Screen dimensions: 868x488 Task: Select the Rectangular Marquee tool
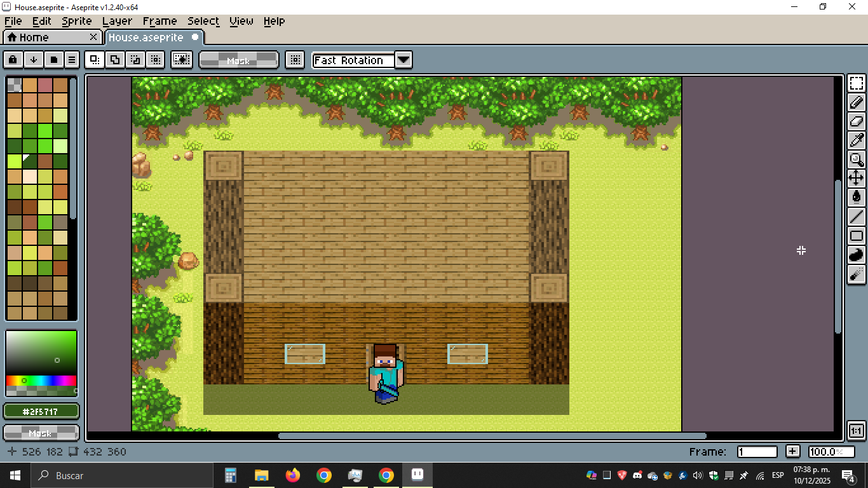coord(857,83)
